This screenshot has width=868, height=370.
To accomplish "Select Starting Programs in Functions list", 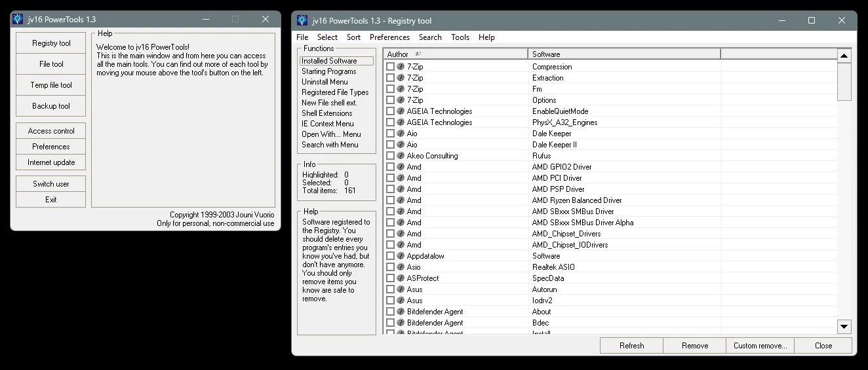I will click(x=329, y=71).
